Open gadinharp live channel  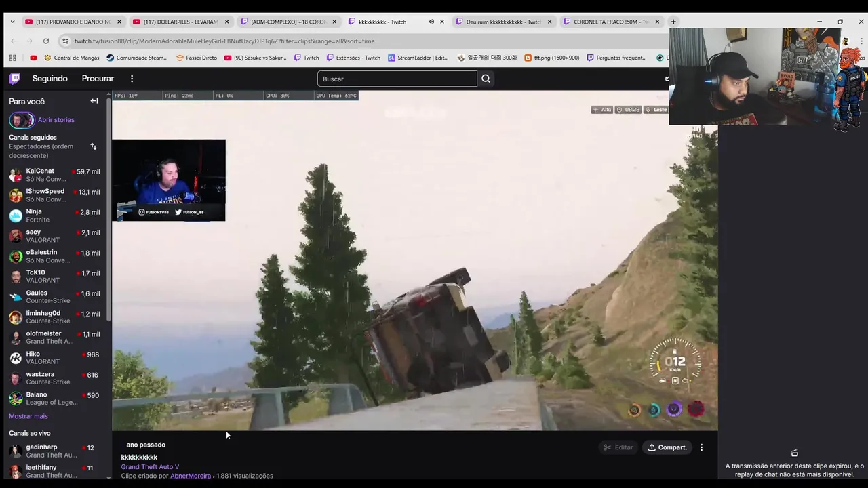coord(54,451)
